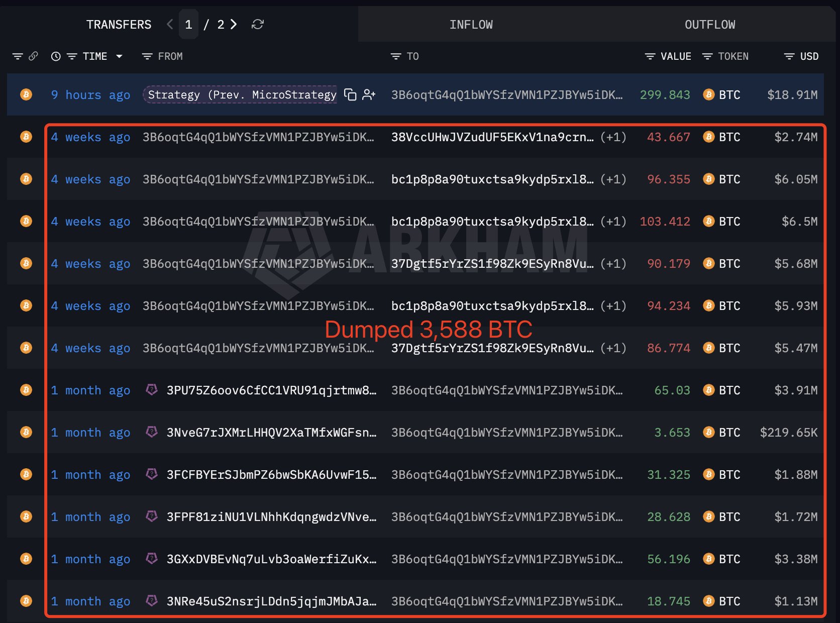Open the FROM column filter
This screenshot has width=840, height=623.
147,56
